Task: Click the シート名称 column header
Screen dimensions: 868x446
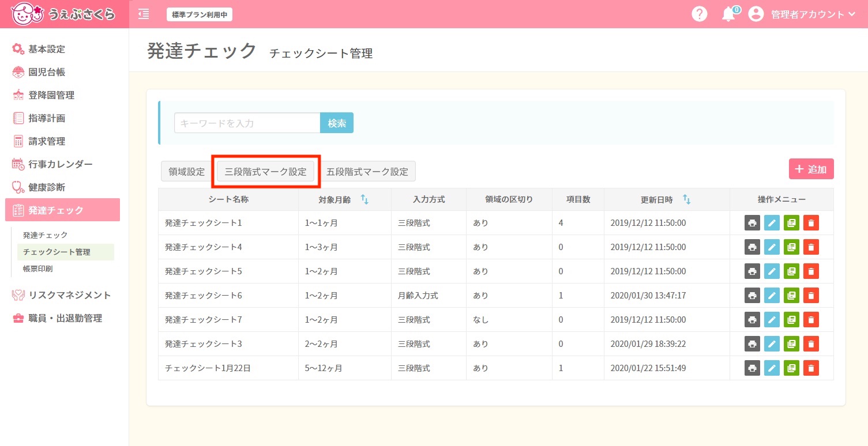Action: [x=228, y=199]
